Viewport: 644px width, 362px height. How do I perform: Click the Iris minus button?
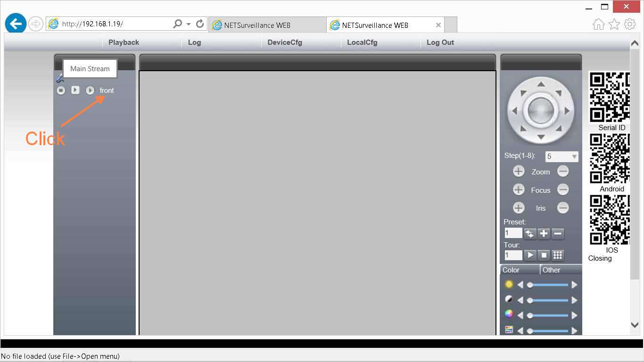click(563, 208)
